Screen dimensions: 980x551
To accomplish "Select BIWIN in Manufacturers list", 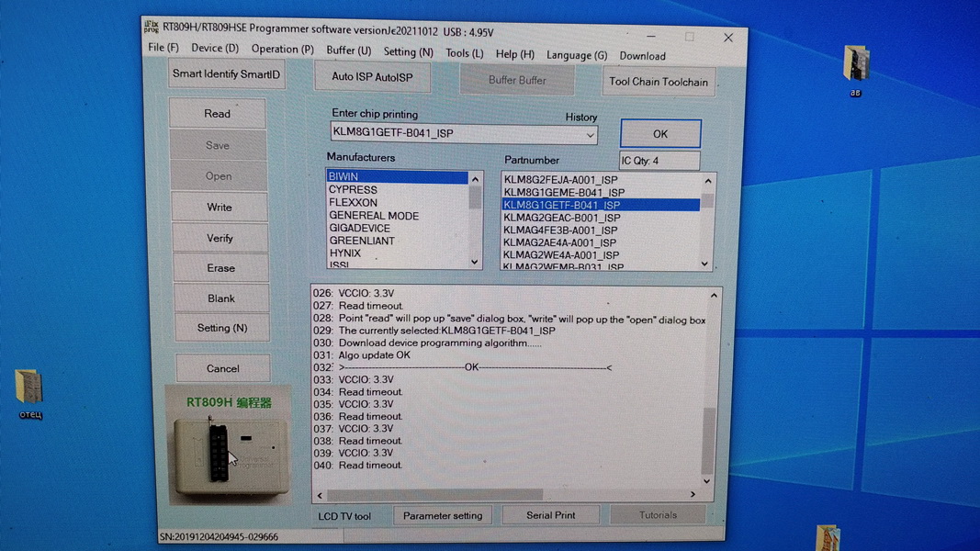I will coord(397,177).
